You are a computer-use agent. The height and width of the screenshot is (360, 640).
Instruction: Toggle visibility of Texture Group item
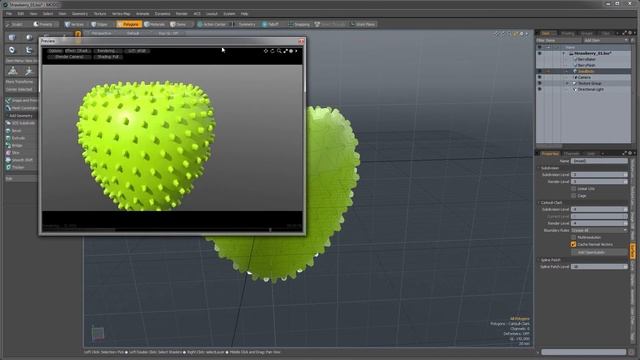540,83
